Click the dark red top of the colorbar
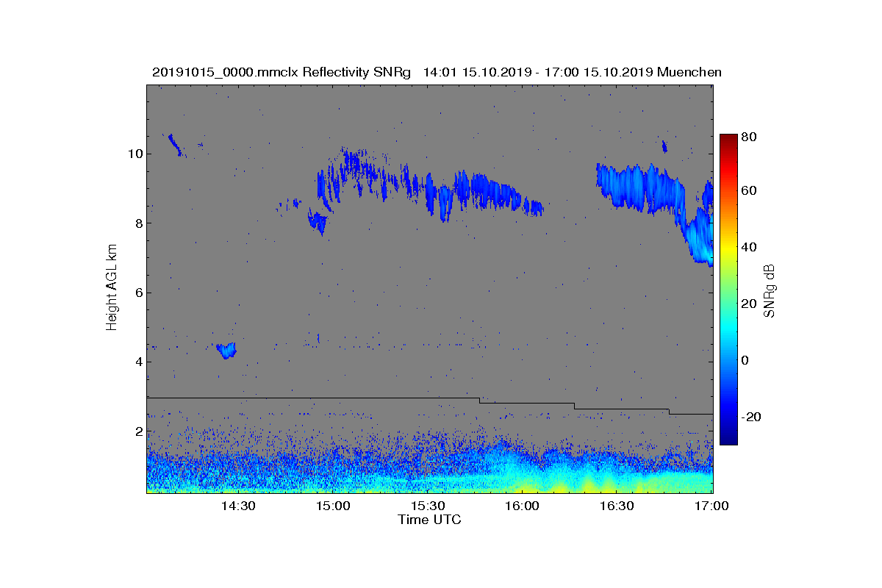This screenshot has height=588, width=882. pos(728,140)
